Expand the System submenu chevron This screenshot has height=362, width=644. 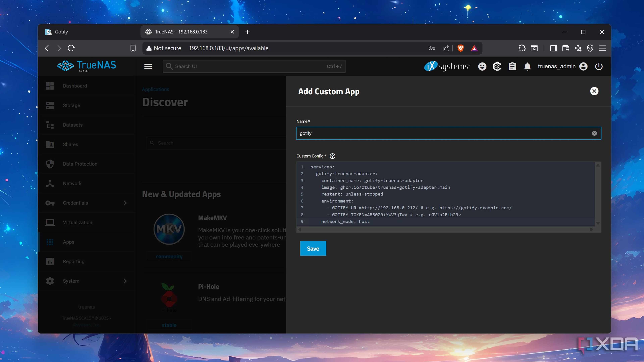125,281
